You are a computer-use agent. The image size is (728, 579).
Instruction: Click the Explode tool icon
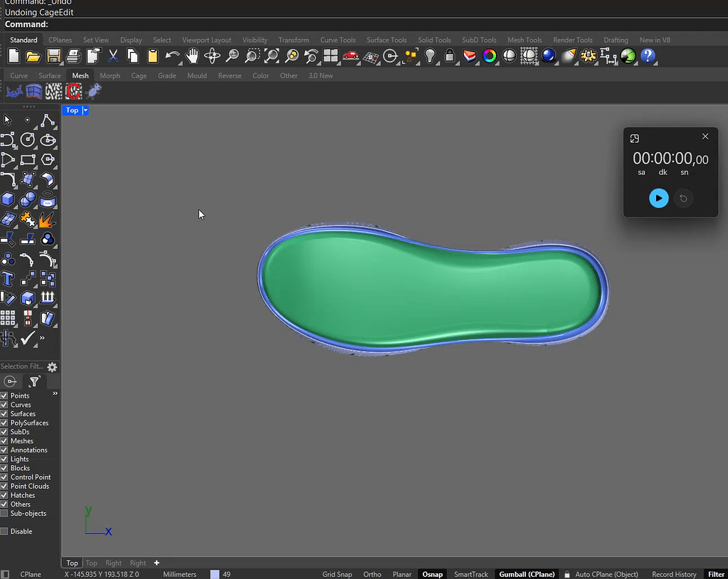[48, 219]
